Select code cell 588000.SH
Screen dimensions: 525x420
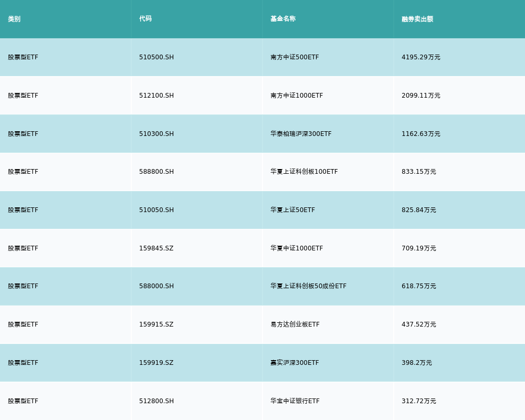[156, 286]
